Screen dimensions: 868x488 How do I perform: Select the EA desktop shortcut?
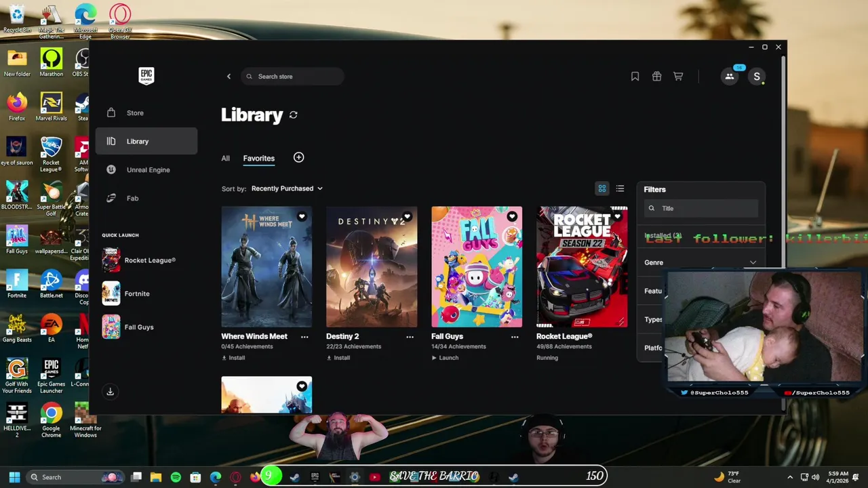pyautogui.click(x=51, y=329)
